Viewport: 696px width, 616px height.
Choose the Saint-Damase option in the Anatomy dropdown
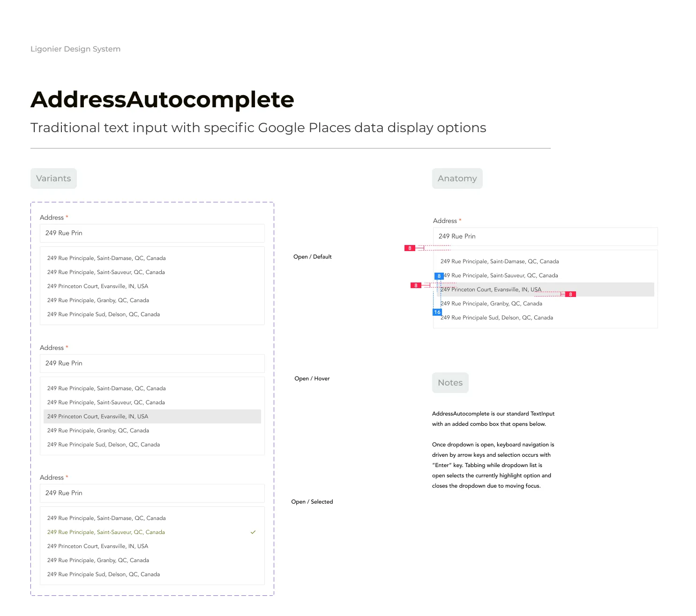(499, 261)
